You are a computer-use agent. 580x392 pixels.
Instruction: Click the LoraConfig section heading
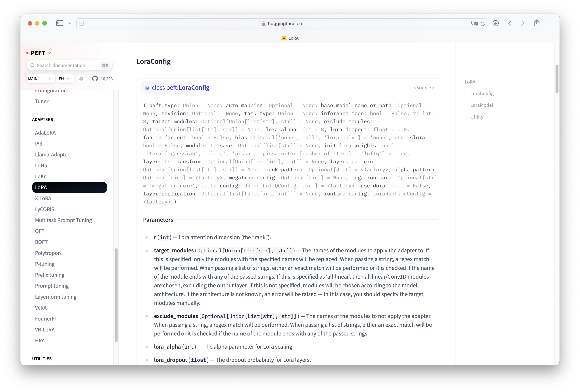coord(153,61)
